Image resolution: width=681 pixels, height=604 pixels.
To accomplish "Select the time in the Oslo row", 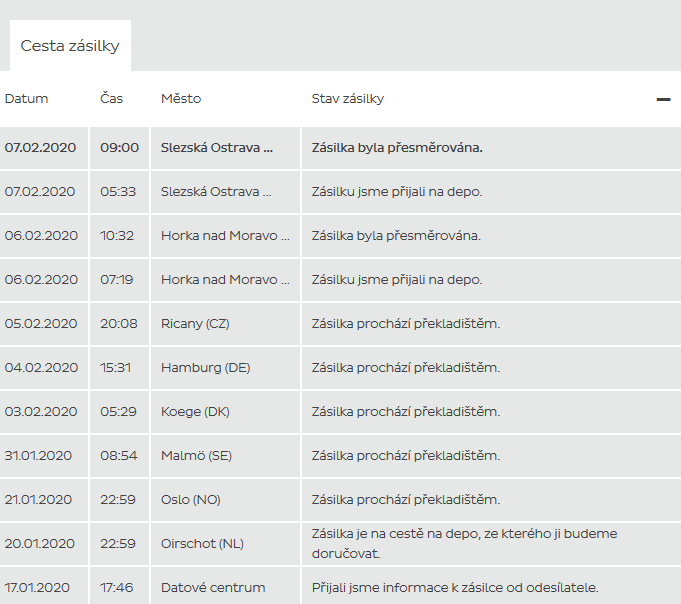I will (118, 500).
